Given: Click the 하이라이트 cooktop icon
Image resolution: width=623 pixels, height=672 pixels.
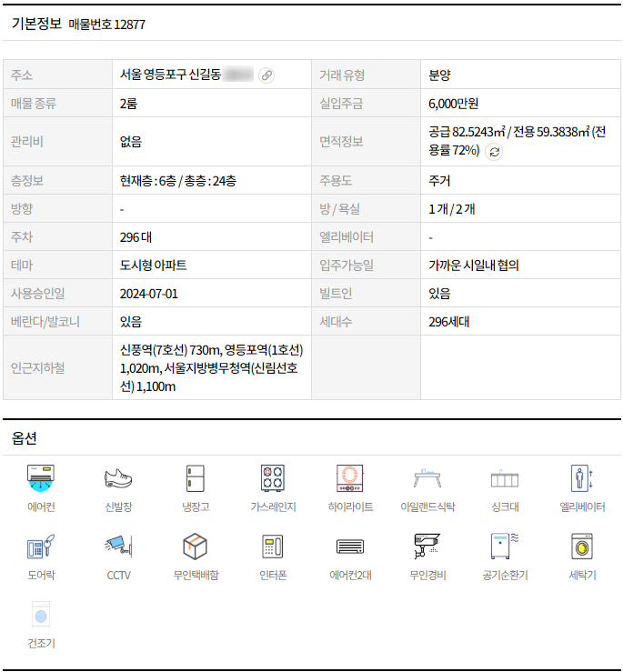Looking at the screenshot, I should (350, 478).
